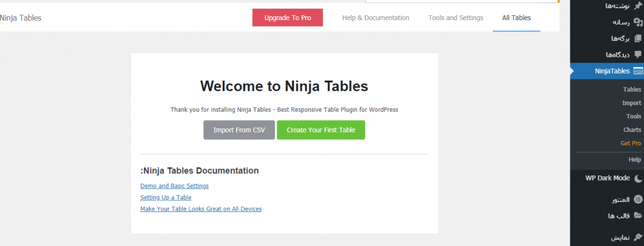Open the Tools submenu item
Viewport: 644px width, 246px height.
pos(634,116)
